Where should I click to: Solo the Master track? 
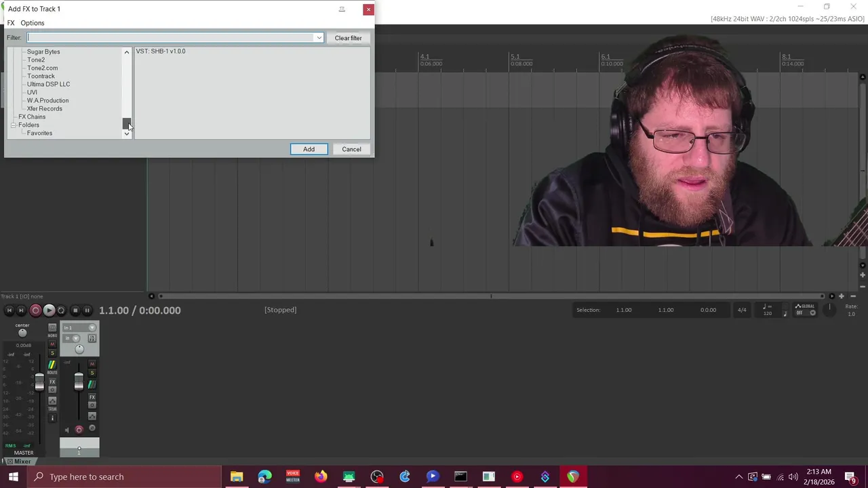pyautogui.click(x=52, y=353)
